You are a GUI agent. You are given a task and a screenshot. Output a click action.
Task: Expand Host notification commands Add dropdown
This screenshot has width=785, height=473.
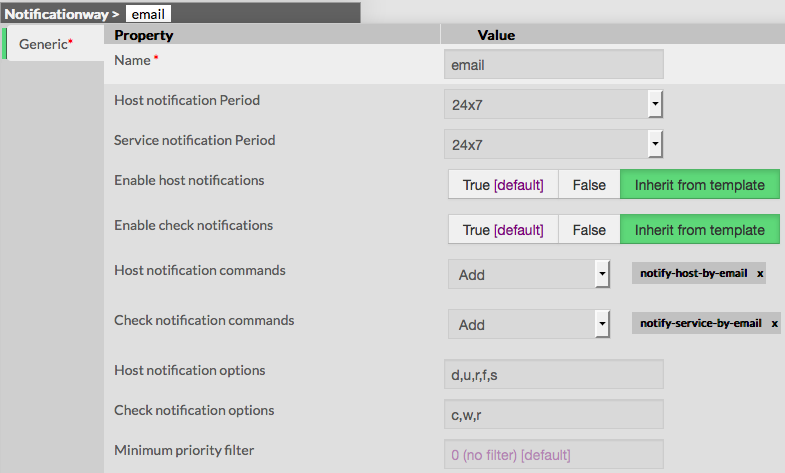point(601,274)
